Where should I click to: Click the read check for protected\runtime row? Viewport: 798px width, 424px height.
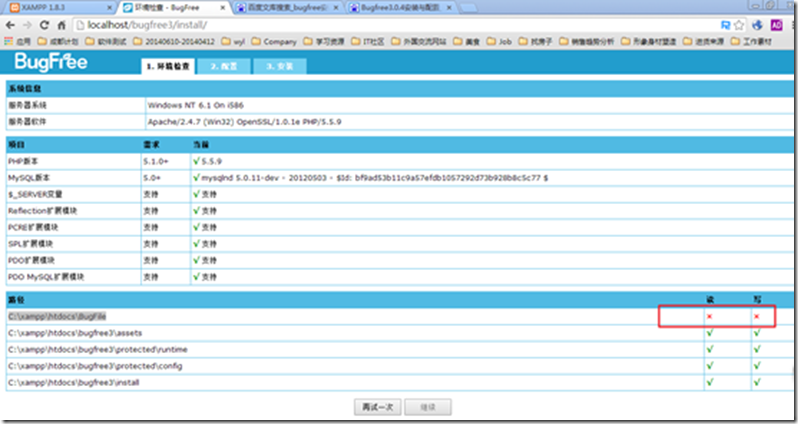[709, 349]
